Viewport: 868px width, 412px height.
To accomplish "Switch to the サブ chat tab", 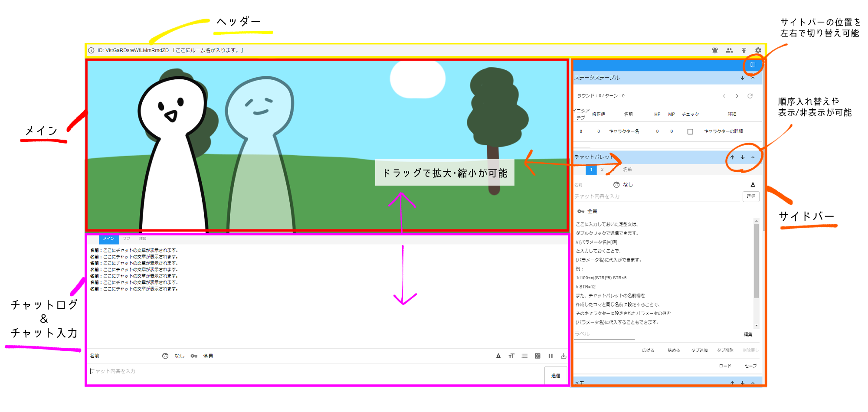I will [126, 239].
